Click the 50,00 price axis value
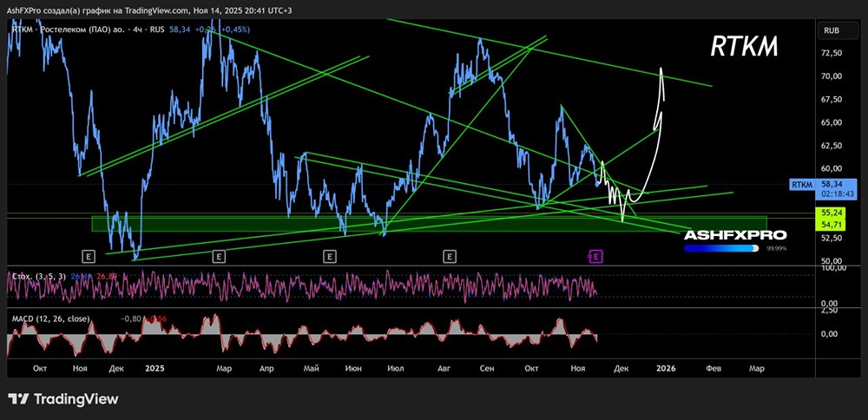The height and width of the screenshot is (420, 868). 832,261
